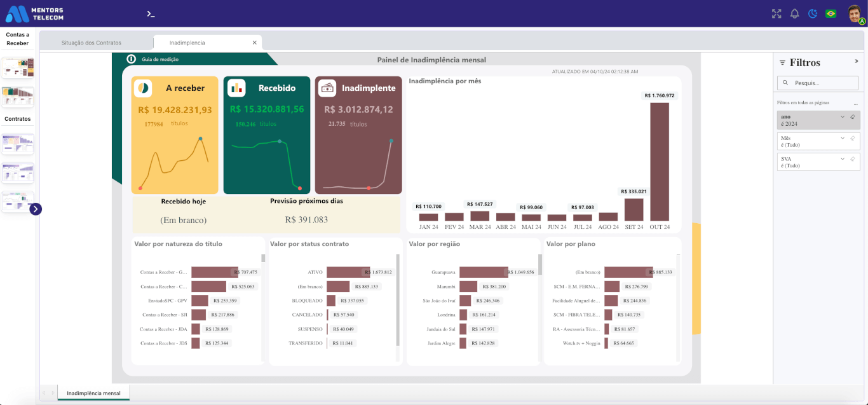Open the terminal prompt icon in header
This screenshot has width=868, height=405.
(x=151, y=13)
